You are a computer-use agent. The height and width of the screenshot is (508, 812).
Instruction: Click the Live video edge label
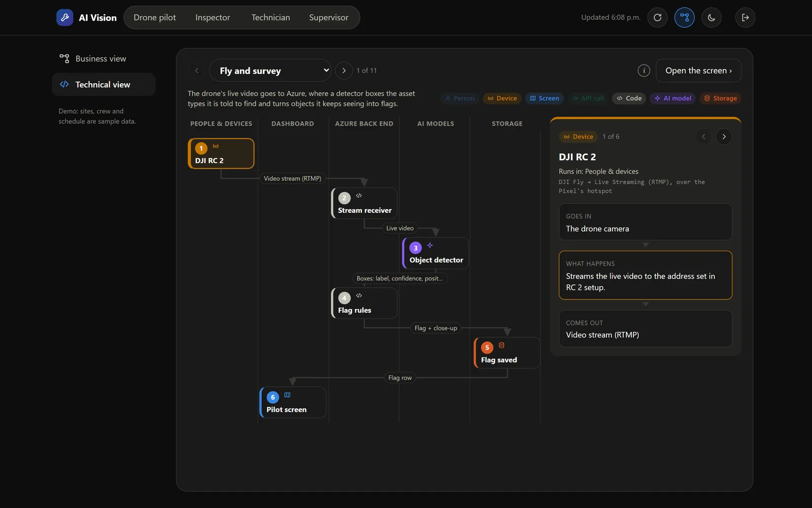(400, 228)
